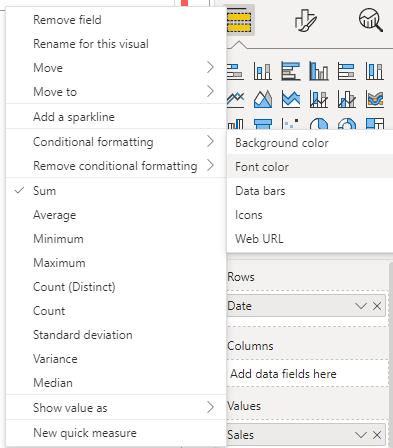The height and width of the screenshot is (448, 393).
Task: Click the Columns 'Add data fields here' well
Action: click(308, 374)
